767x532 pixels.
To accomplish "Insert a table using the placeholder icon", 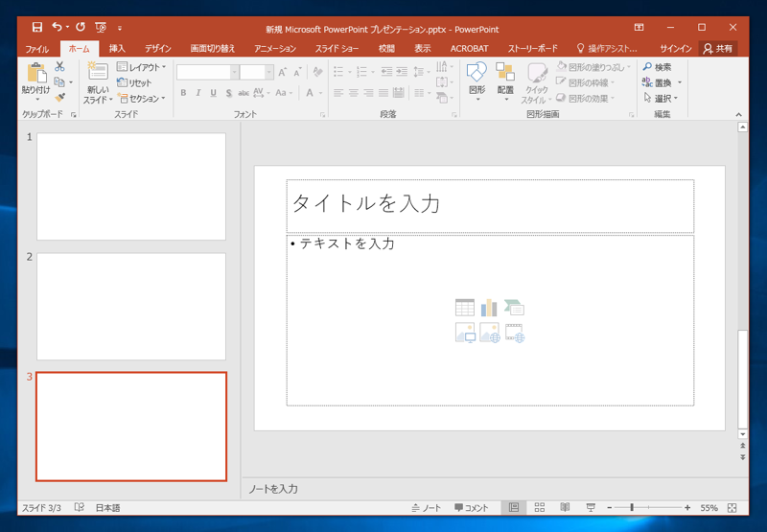I will (465, 308).
